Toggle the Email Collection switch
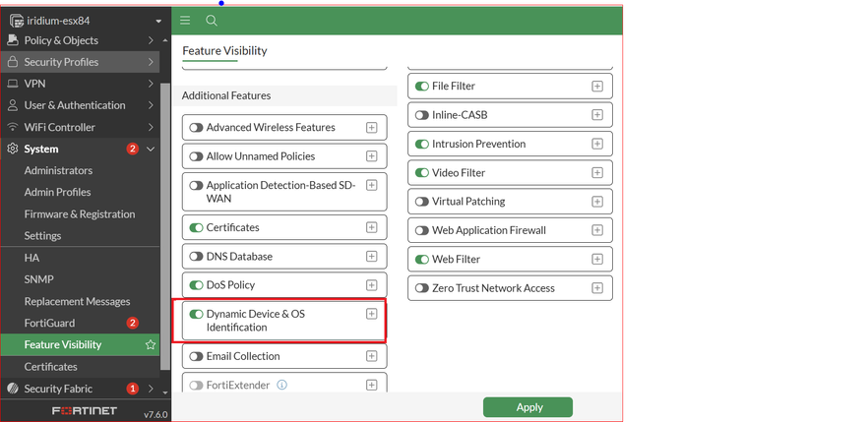 click(x=197, y=357)
